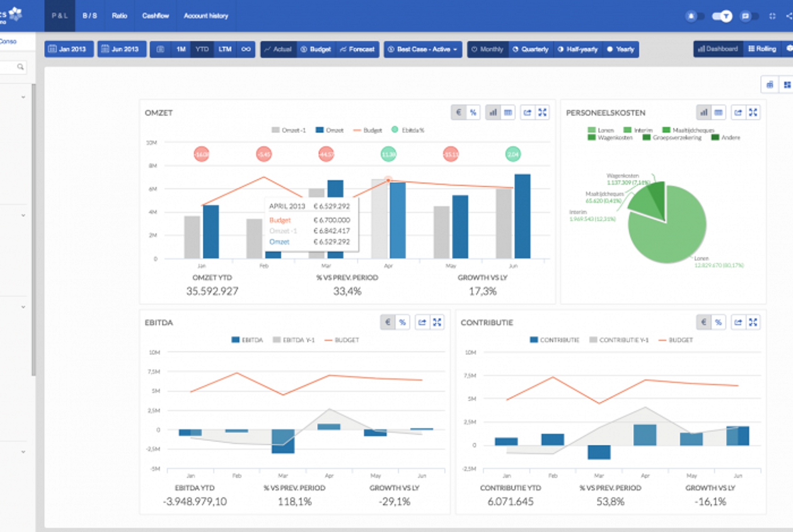This screenshot has height=532, width=793.
Task: Open the Account history tab
Action: pos(206,15)
